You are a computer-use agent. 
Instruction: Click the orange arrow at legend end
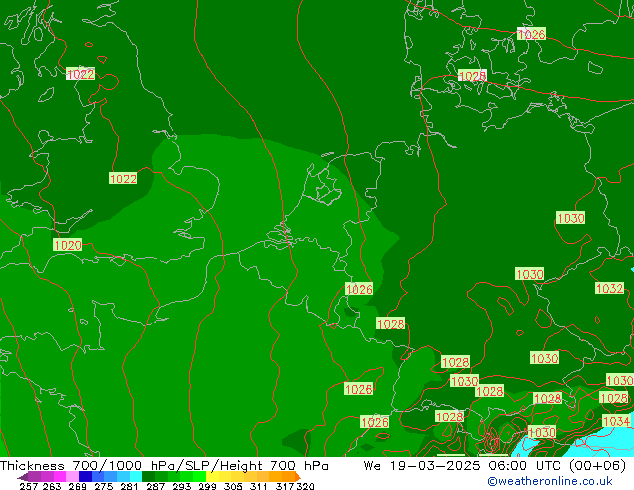click(298, 477)
